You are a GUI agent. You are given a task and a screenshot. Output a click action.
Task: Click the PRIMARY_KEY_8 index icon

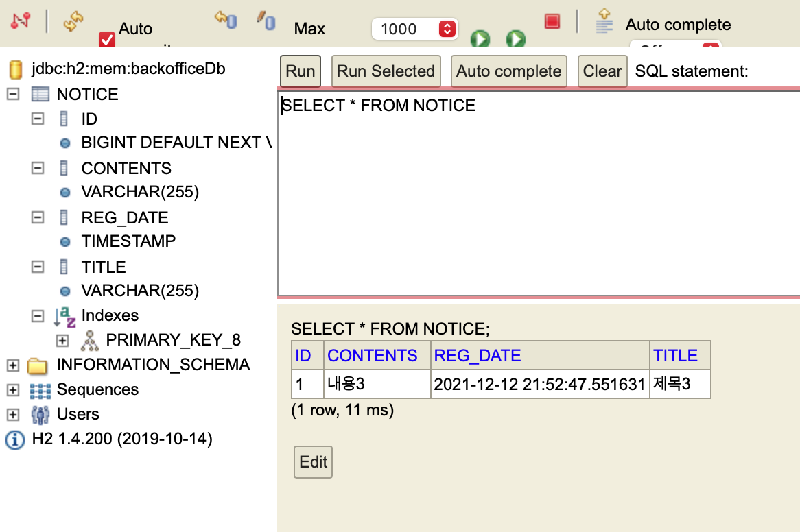90,341
